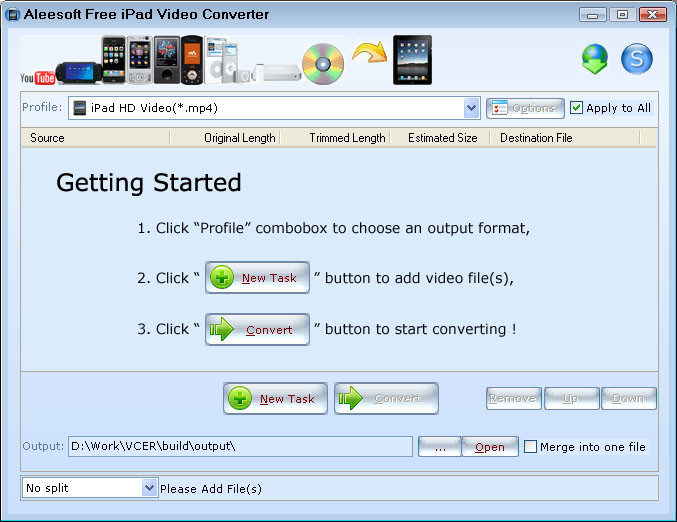Enable Merge into one file checkbox

530,446
